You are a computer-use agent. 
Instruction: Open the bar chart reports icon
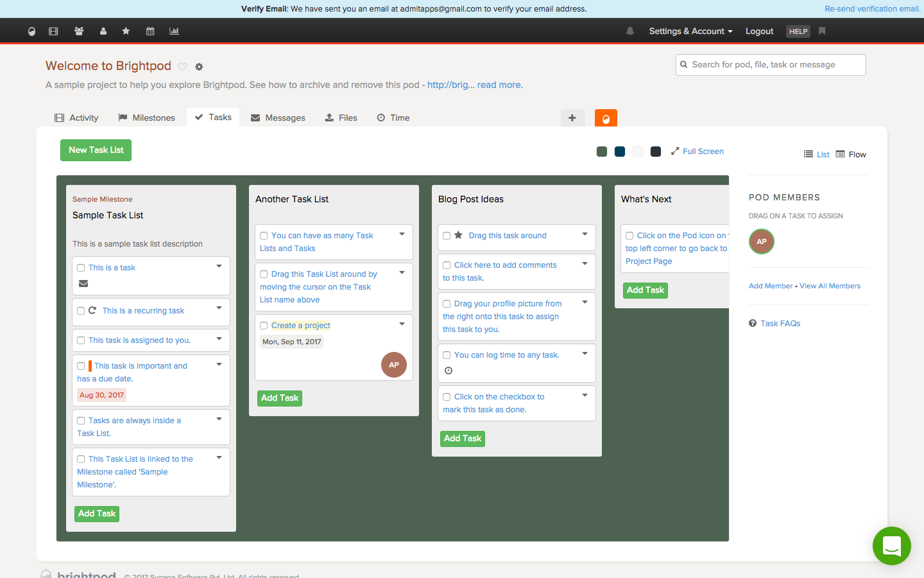(x=174, y=31)
